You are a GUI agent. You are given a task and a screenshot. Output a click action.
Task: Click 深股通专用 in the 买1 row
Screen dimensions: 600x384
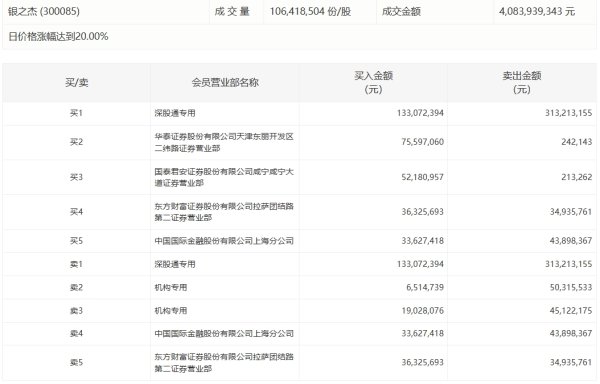[175, 113]
